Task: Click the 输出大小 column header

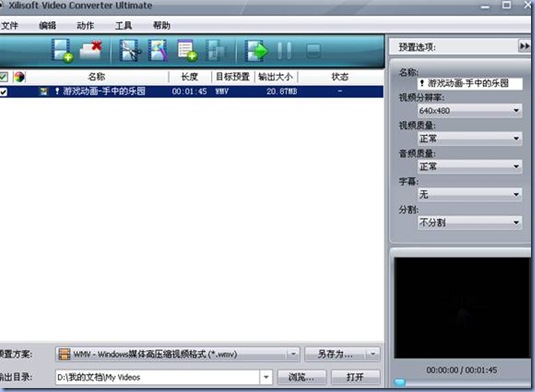Action: point(276,77)
